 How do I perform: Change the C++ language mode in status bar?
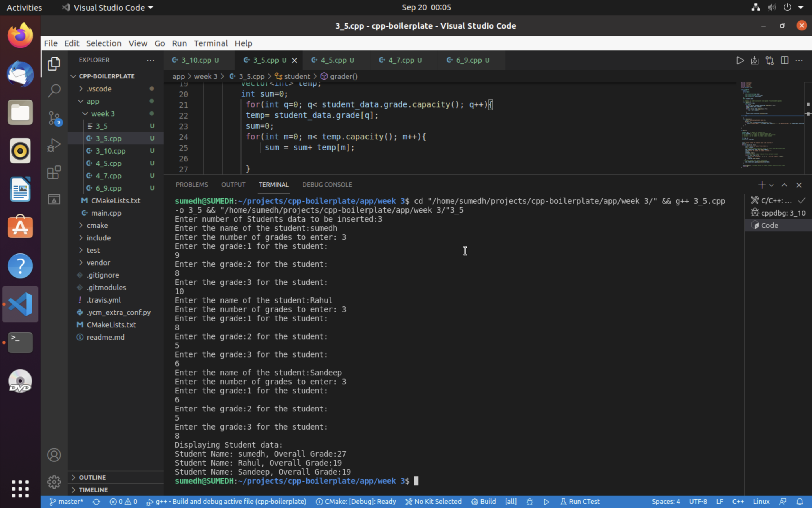coord(738,502)
